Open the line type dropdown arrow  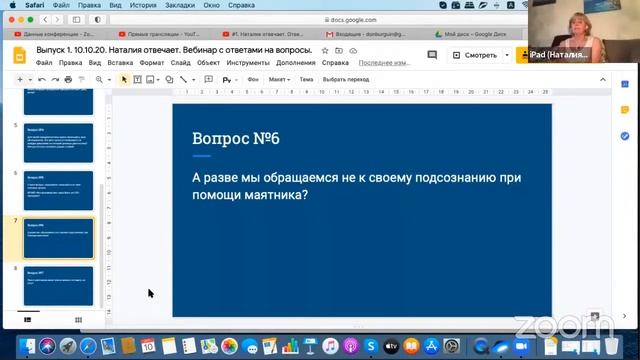[x=194, y=80]
